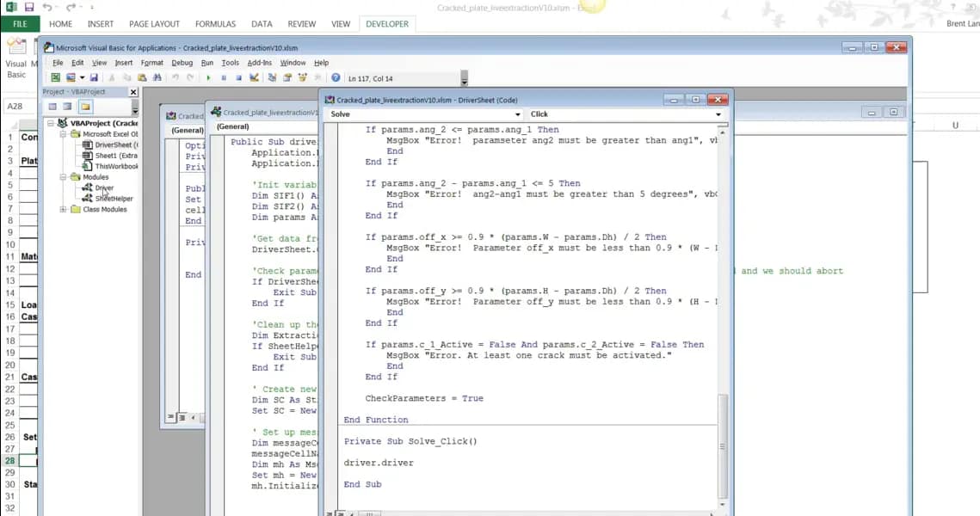Switch to Excel via the View Microsoft Excel icon
The image size is (980, 516).
coord(54,77)
